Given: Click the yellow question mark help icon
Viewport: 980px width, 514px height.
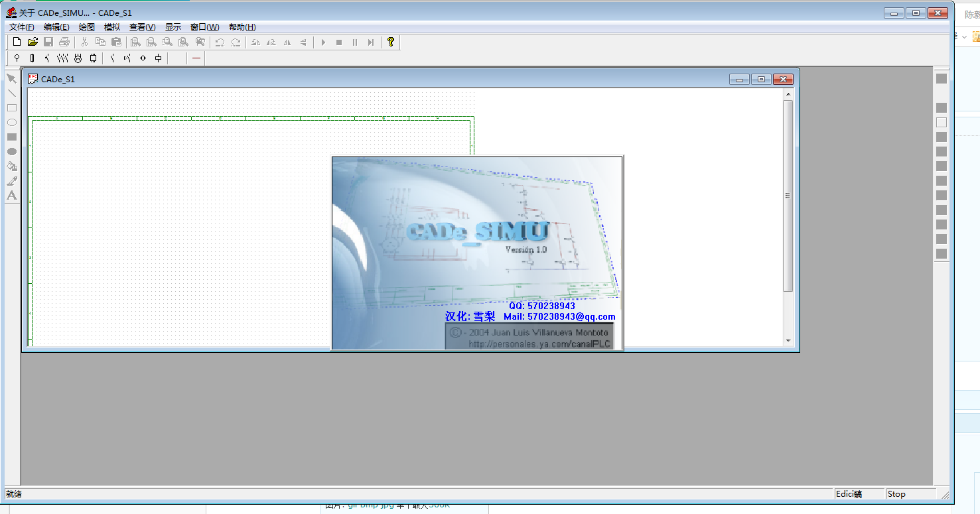Looking at the screenshot, I should coord(391,42).
